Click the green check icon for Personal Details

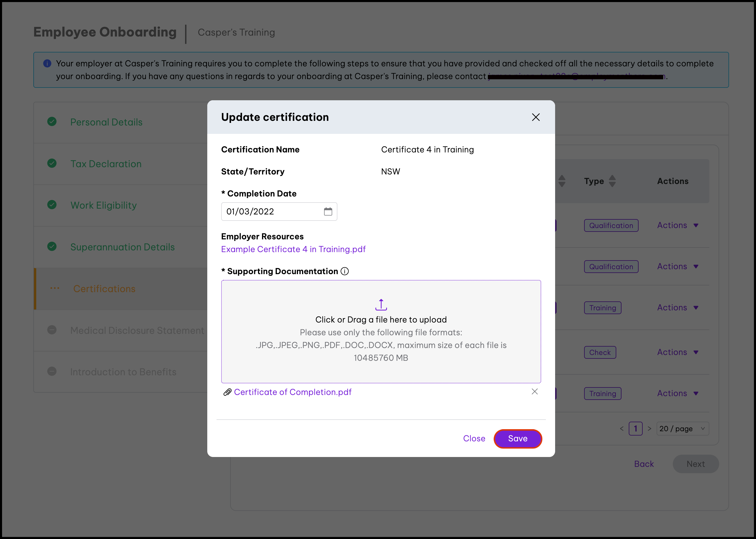pos(52,121)
